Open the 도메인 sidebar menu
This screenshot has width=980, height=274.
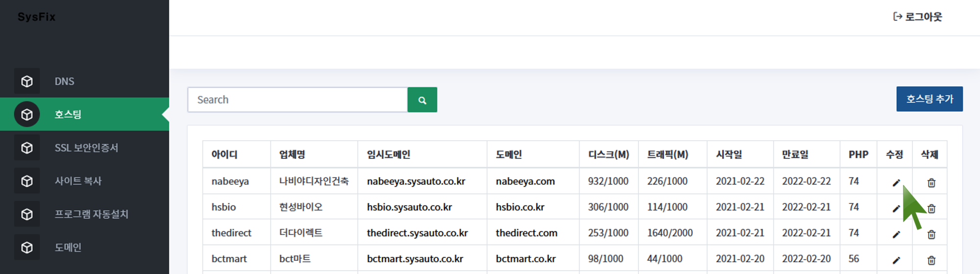pos(68,248)
